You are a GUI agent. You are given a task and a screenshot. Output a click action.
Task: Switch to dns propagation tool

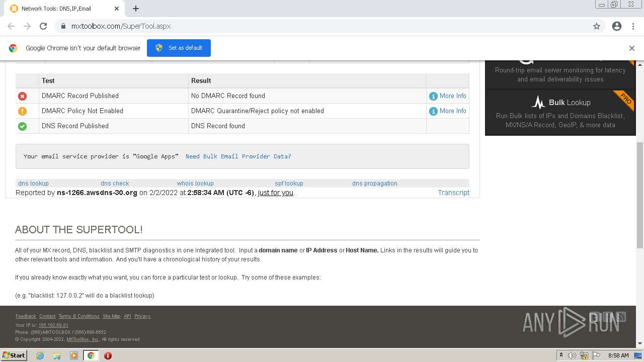point(375,184)
